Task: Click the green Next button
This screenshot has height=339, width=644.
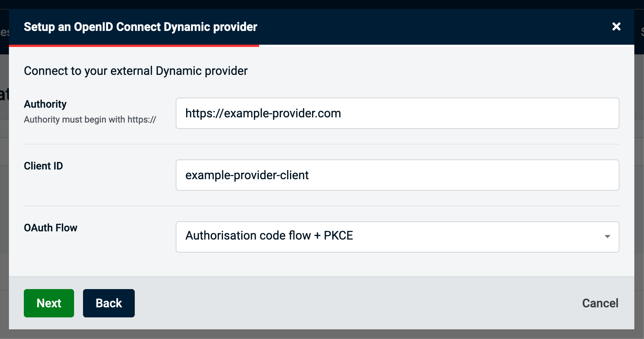Action: click(x=49, y=303)
